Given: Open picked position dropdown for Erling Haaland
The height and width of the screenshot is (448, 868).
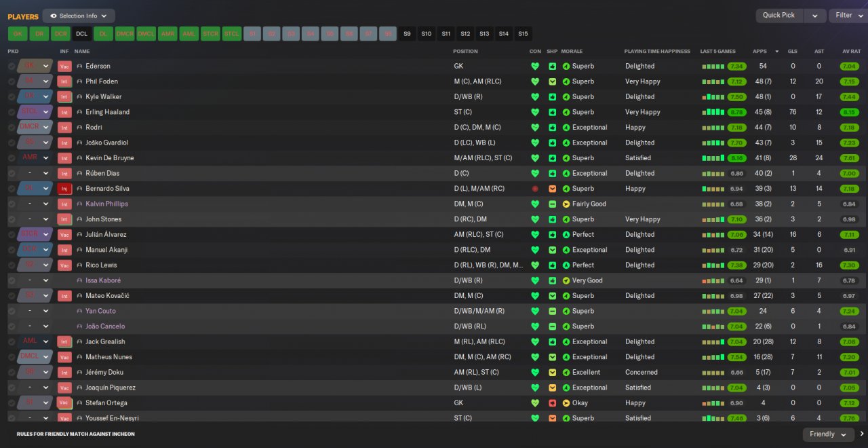Looking at the screenshot, I should (35, 112).
